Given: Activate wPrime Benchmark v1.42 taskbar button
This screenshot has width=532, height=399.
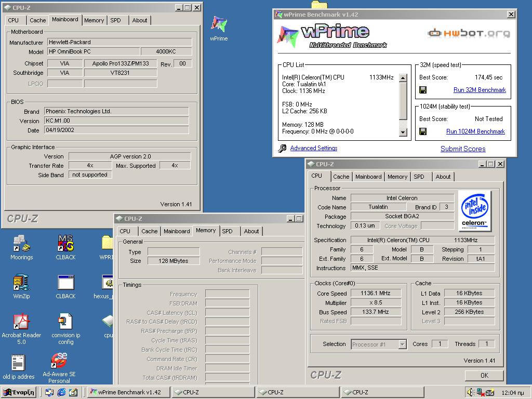Looking at the screenshot, I should point(129,392).
